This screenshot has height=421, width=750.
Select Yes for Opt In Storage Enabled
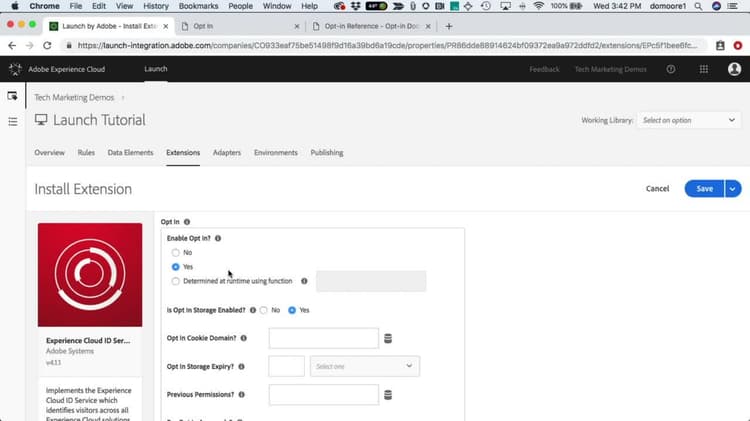click(292, 310)
